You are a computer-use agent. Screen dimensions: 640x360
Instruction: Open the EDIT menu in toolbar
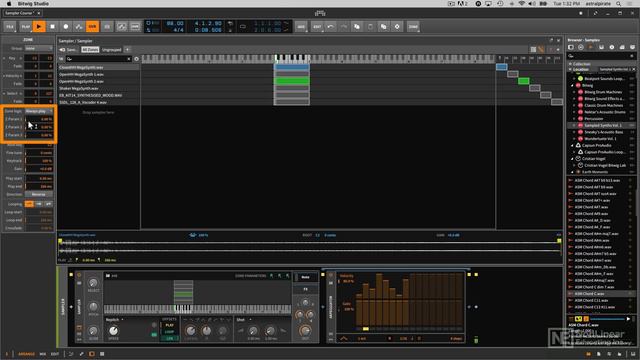pos(317,27)
